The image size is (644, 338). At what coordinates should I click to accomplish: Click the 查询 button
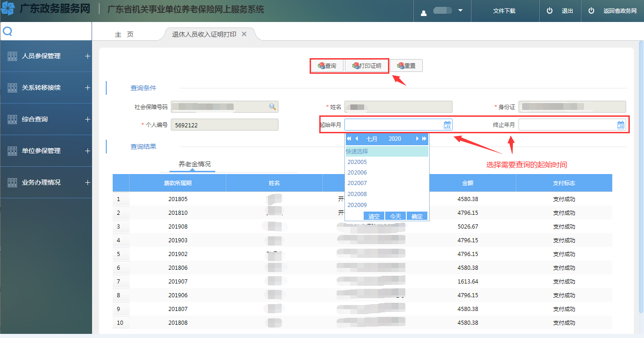coord(327,66)
